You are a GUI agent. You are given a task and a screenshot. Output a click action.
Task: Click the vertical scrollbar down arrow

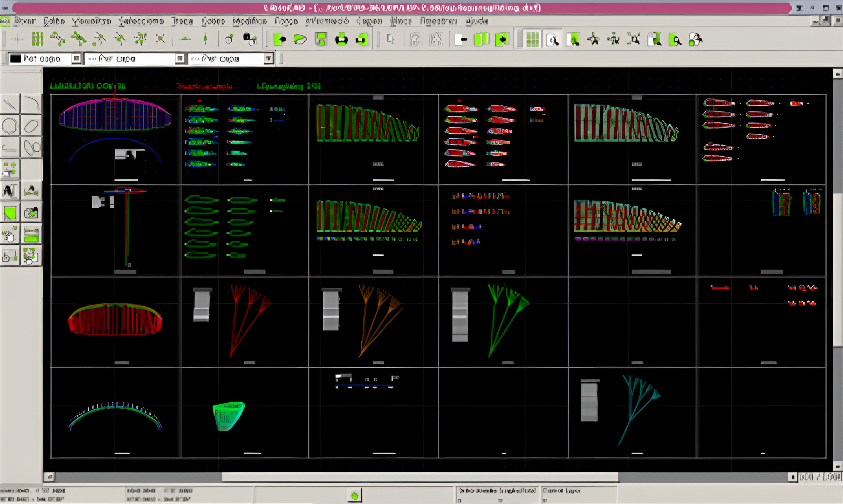(838, 466)
